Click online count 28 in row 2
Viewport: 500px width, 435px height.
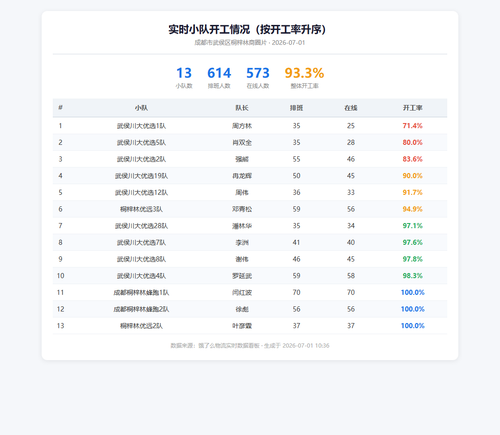point(351,142)
